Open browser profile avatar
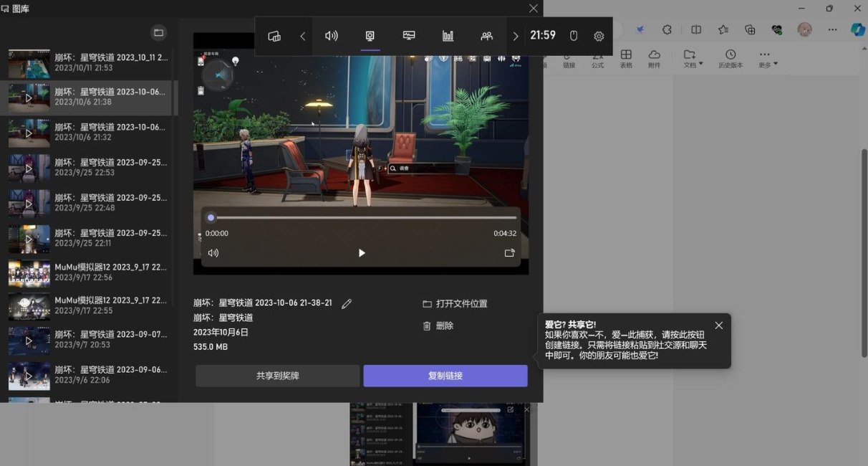 (x=804, y=29)
